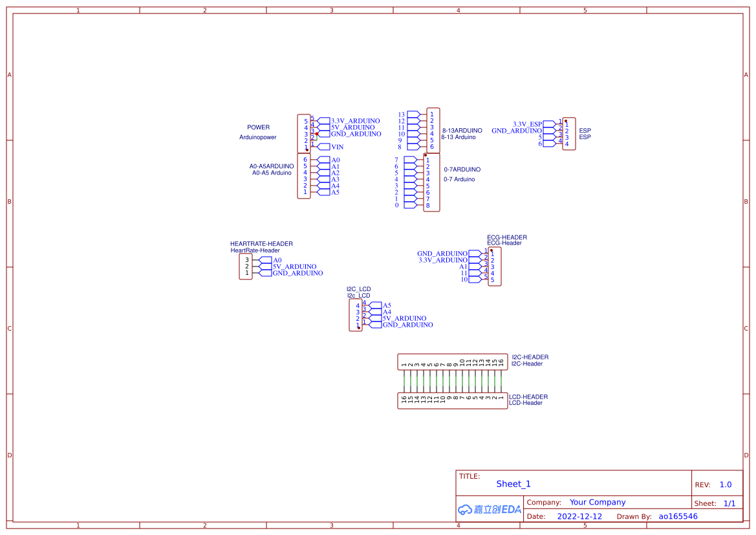Select the ECG-Header connector symbol
This screenshot has height=535, width=756.
coord(493,265)
